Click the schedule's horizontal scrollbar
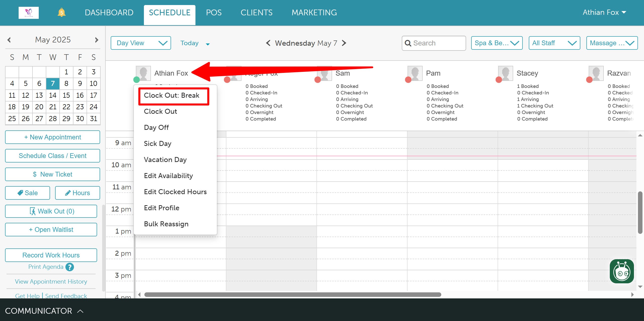The width and height of the screenshot is (644, 321). coord(293,294)
